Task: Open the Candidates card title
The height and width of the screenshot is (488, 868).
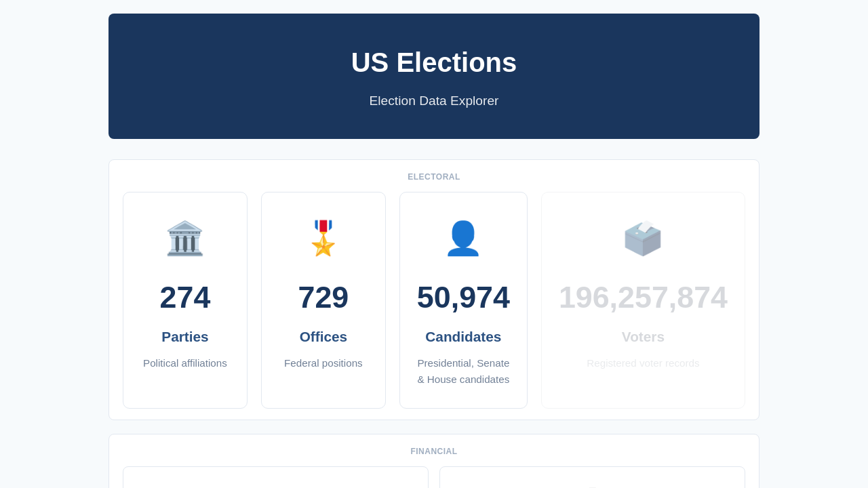Action: click(x=463, y=337)
